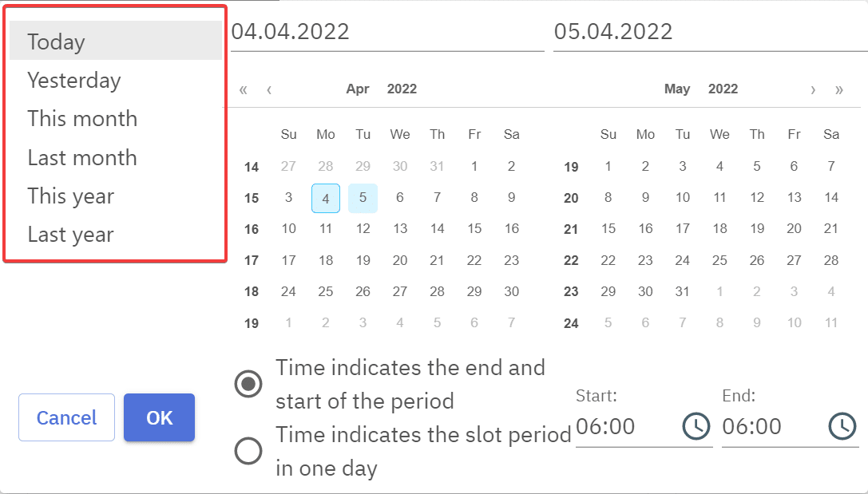Select 'Time indicates the end and start' option
This screenshot has height=494, width=868.
pos(248,384)
